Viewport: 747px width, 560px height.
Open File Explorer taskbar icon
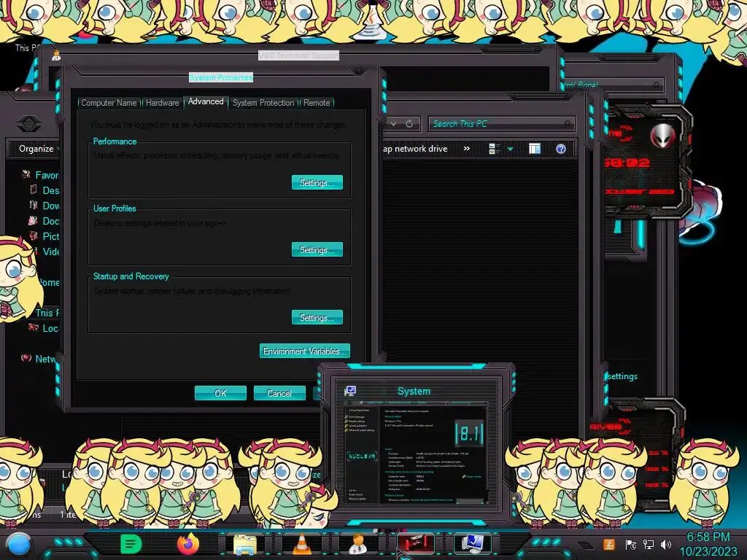click(245, 544)
